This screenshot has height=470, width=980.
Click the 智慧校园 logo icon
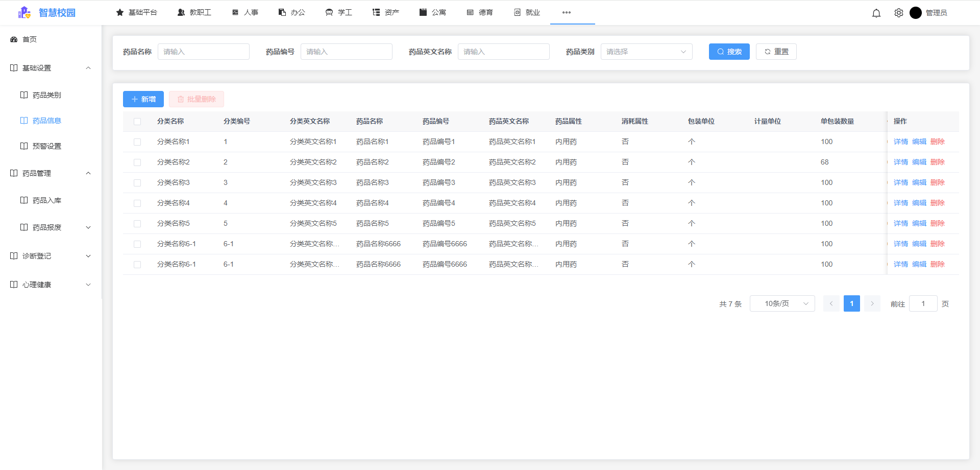pyautogui.click(x=24, y=12)
